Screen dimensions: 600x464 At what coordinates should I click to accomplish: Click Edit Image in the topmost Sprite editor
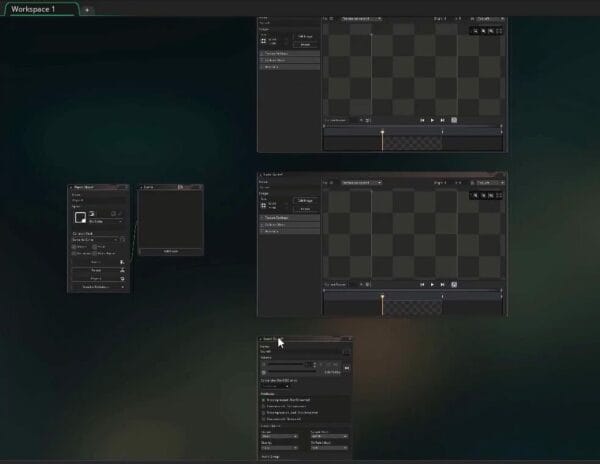pyautogui.click(x=305, y=36)
